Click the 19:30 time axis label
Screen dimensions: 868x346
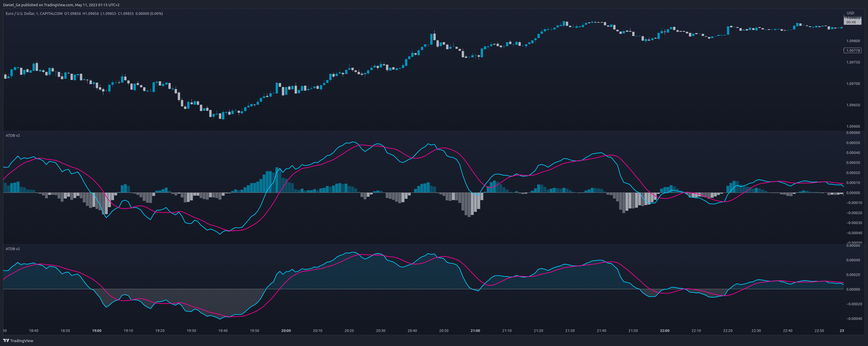(x=191, y=331)
